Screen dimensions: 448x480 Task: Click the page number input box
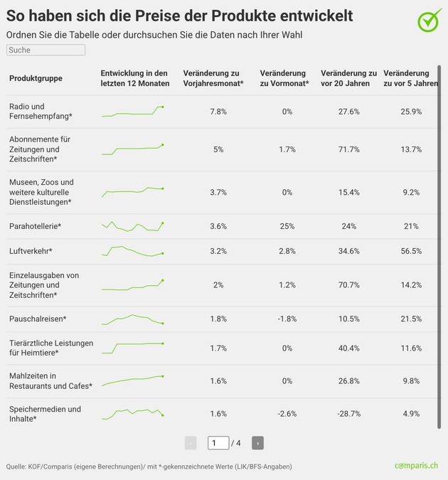pyautogui.click(x=218, y=443)
